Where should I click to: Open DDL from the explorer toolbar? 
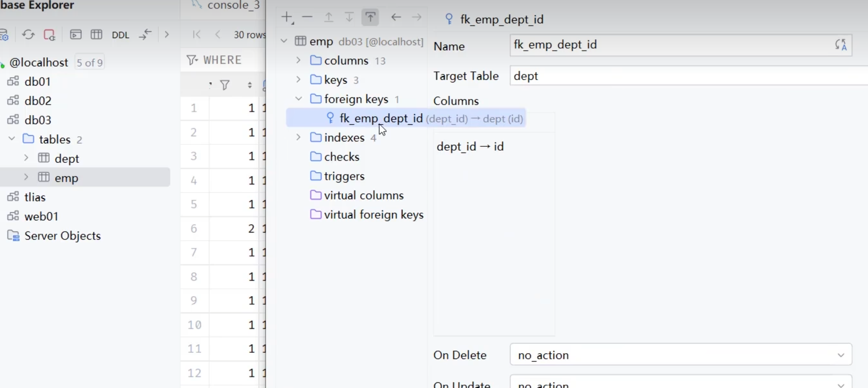(x=120, y=35)
